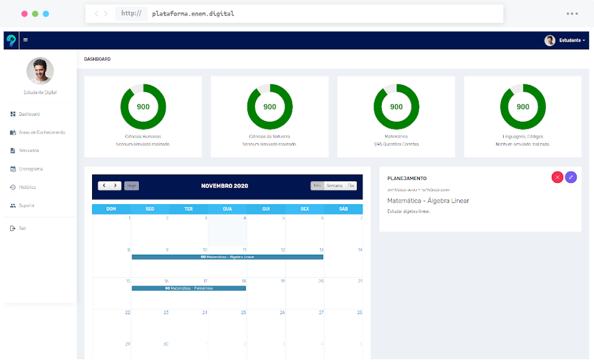The image size is (594, 364).
Task: Toggle the sidebar with the hamburger menu
Action: coord(26,40)
